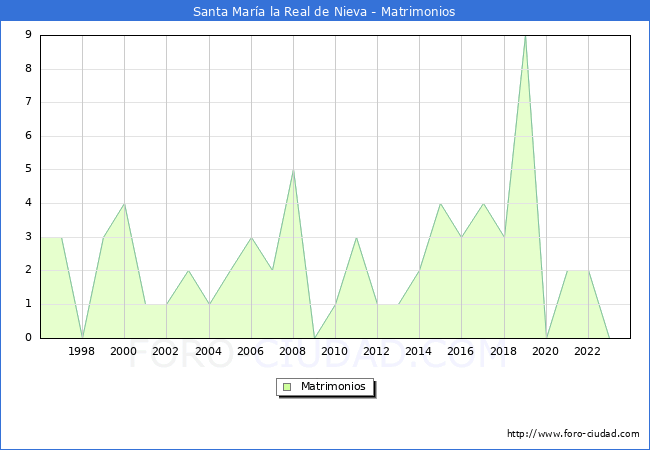Click the y-axis label 3
The image size is (650, 450).
coord(29,237)
